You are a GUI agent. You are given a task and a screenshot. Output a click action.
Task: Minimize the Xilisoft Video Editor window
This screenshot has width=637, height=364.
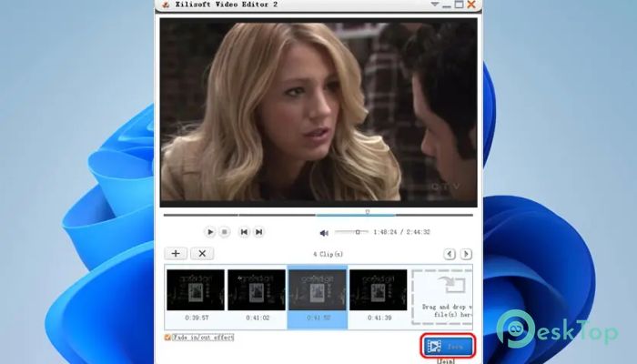point(447,5)
